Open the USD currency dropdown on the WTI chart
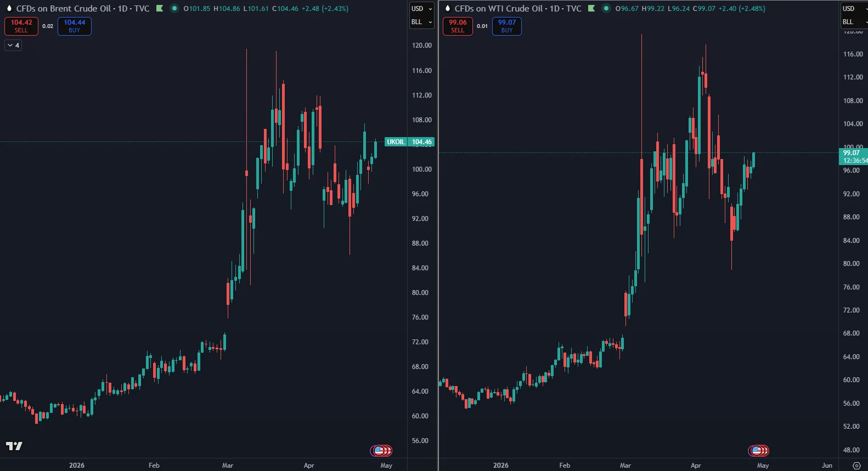Image resolution: width=868 pixels, height=471 pixels. pyautogui.click(x=853, y=9)
